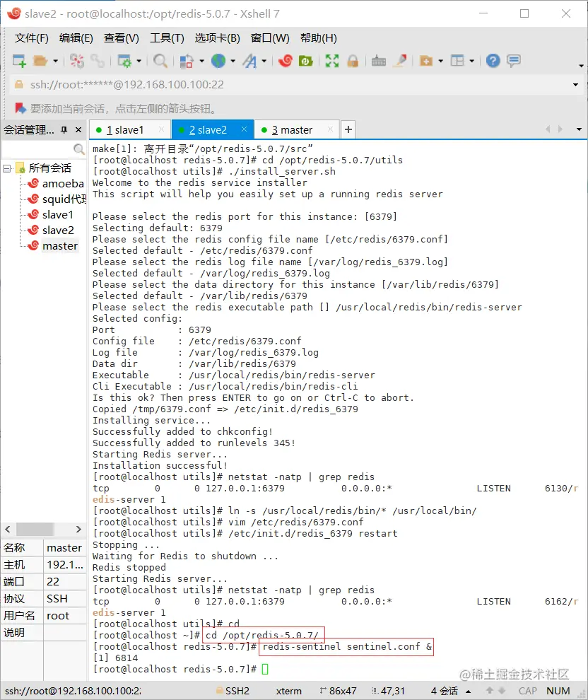Viewport: 588px width, 700px height.
Task: Expand the font dropdown arrow
Action: [264, 61]
